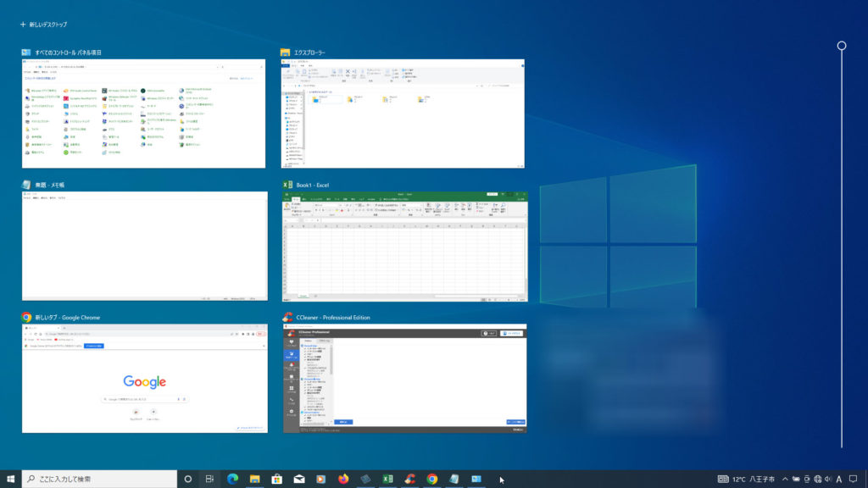
Task: Expand the hidden system tray icons
Action: (785, 479)
